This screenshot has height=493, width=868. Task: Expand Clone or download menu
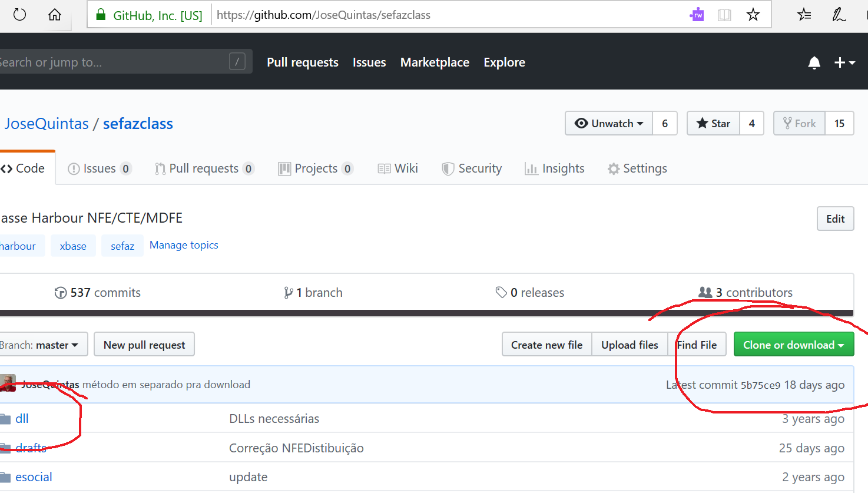(793, 345)
